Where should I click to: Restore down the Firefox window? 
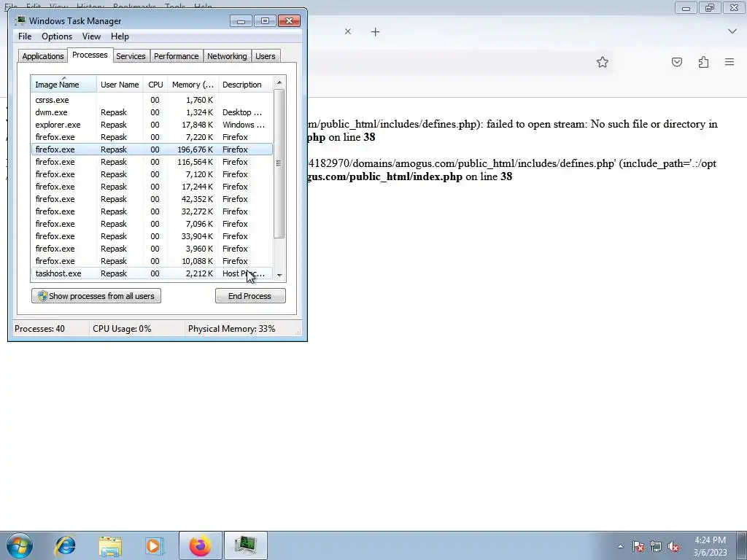(x=710, y=7)
